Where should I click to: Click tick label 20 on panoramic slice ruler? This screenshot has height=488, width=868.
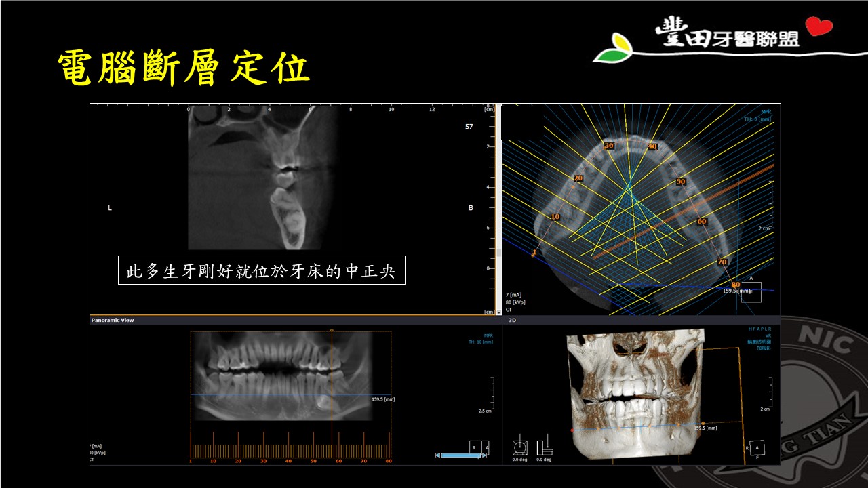[x=238, y=461]
